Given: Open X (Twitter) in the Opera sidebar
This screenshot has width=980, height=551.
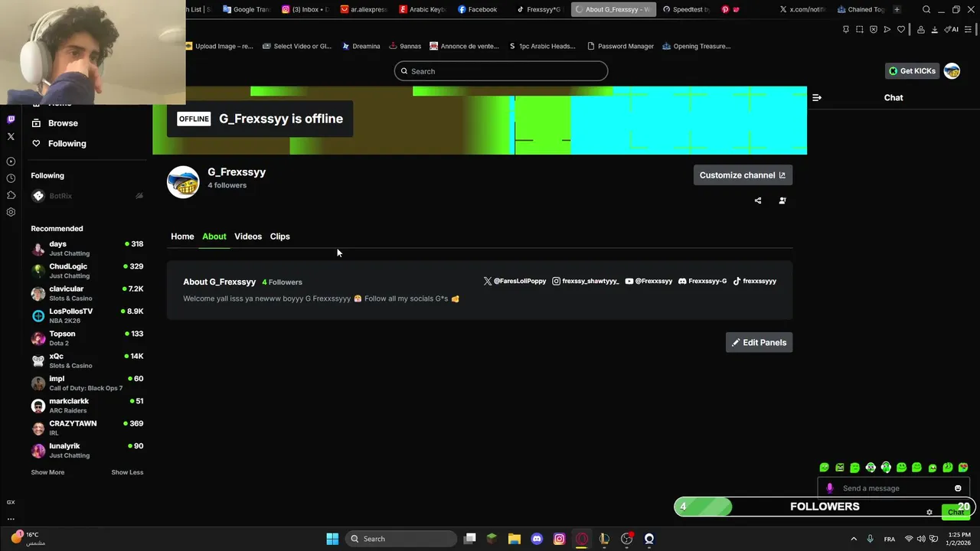Looking at the screenshot, I should [x=11, y=136].
